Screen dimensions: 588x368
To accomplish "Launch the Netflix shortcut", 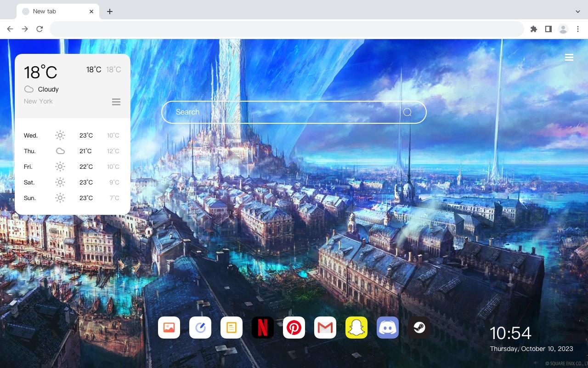I will coord(263,328).
